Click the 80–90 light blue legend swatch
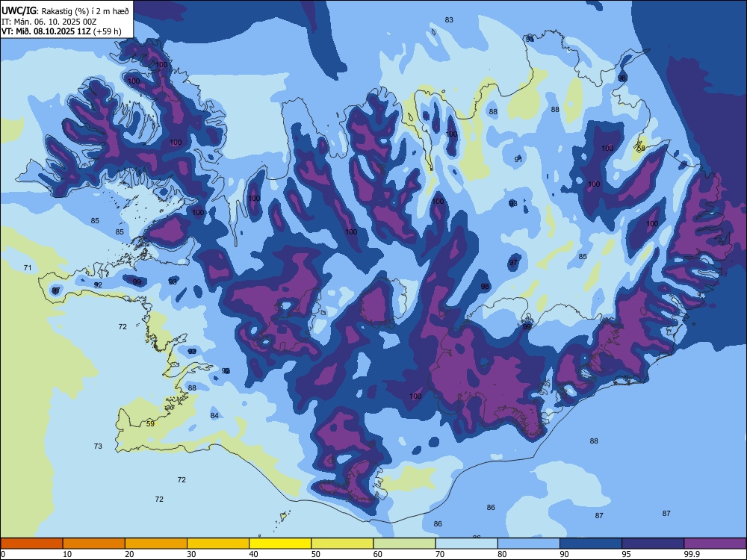This screenshot has width=747, height=560. [x=528, y=544]
